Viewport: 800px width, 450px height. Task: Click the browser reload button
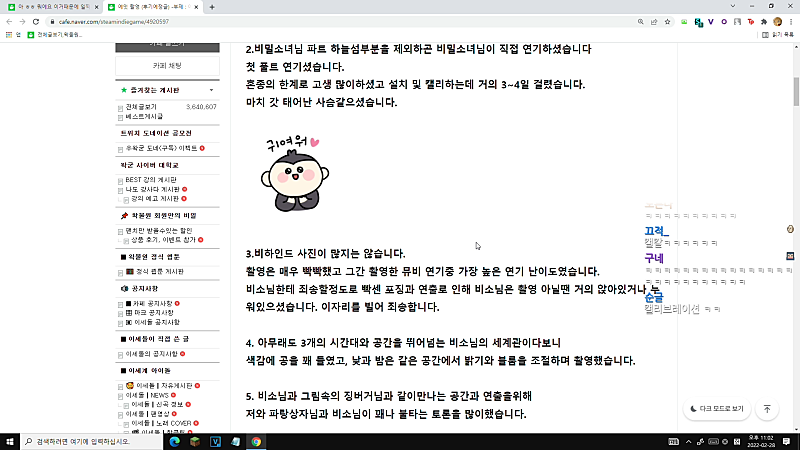point(36,22)
